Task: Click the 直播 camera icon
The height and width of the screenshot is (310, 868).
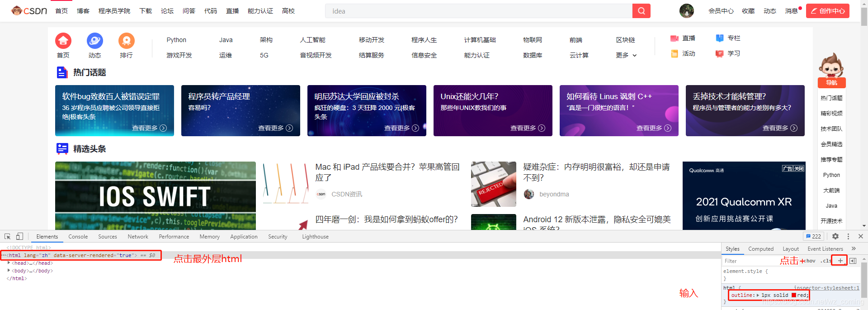Action: coord(675,38)
